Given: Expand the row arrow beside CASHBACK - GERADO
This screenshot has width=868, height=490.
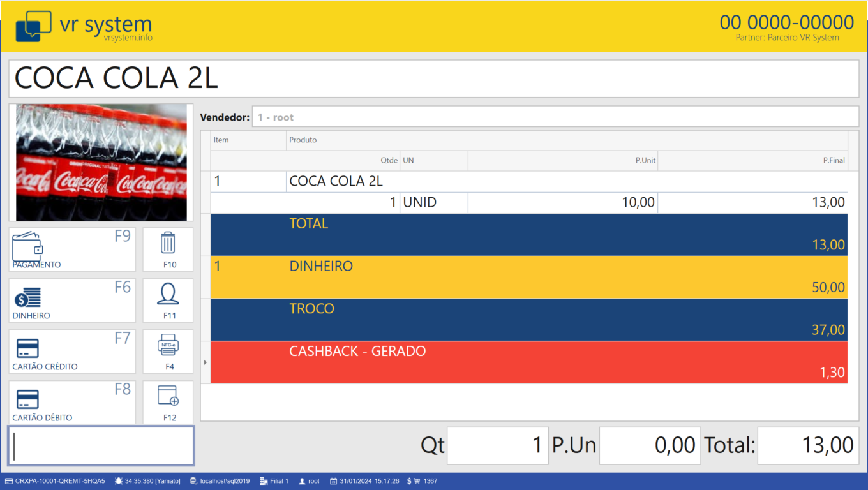Looking at the screenshot, I should point(205,362).
